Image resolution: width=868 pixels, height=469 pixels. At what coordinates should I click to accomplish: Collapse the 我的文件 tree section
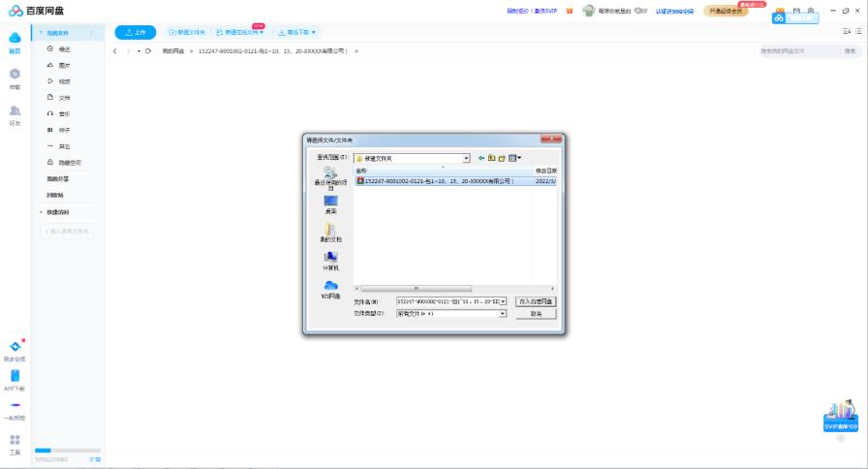(x=41, y=33)
